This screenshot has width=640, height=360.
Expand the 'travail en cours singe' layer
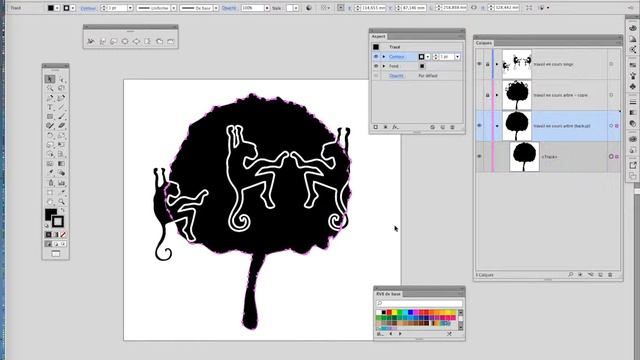[497, 64]
